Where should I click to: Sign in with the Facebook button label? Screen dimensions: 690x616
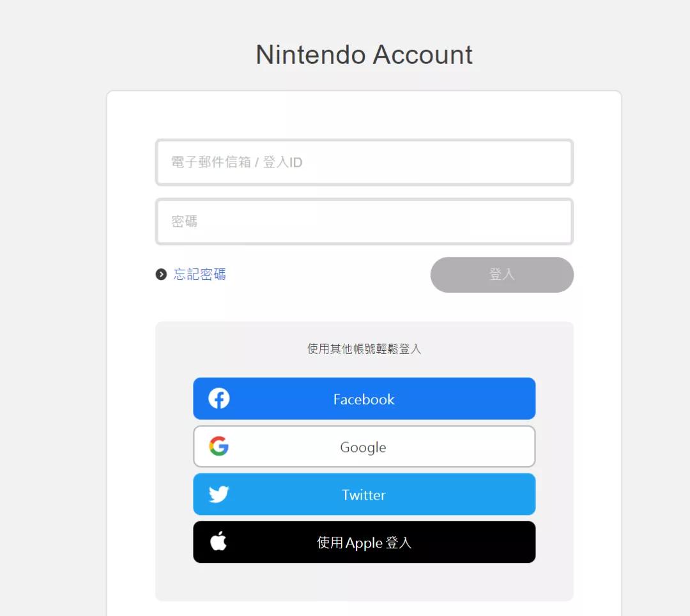364,399
